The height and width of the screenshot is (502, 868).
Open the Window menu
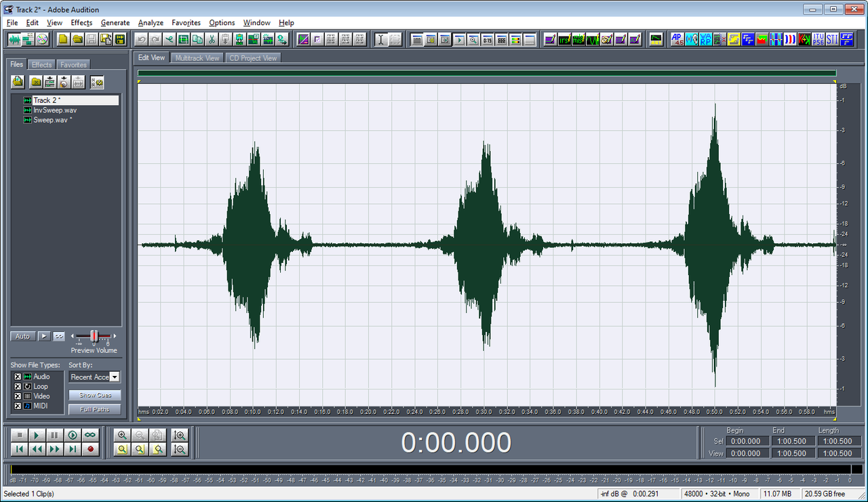click(256, 22)
